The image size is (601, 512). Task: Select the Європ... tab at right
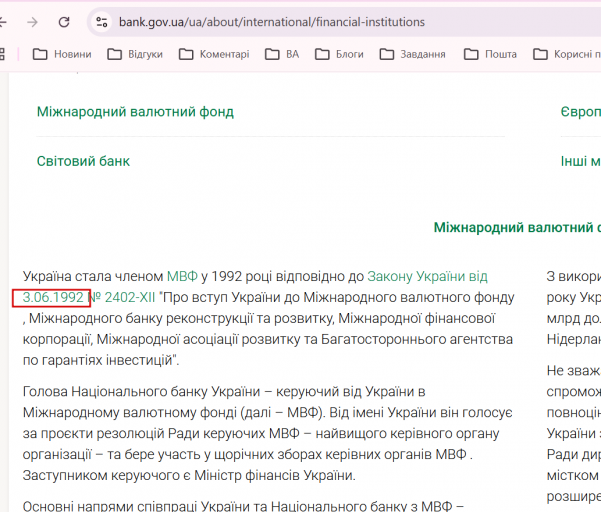click(x=580, y=112)
